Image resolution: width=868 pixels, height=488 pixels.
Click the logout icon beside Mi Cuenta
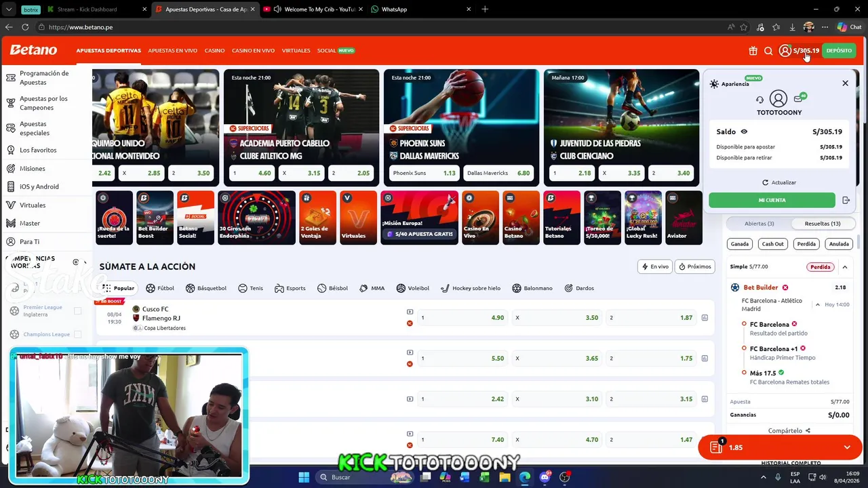tap(846, 200)
